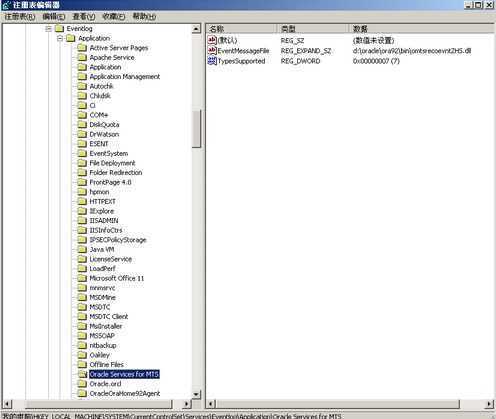This screenshot has width=496, height=419.
Task: Select the mnmsrvc key
Action: tap(102, 288)
